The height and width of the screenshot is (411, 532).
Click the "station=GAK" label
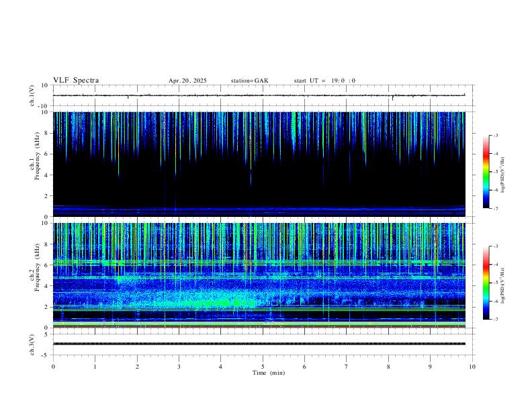[249, 81]
